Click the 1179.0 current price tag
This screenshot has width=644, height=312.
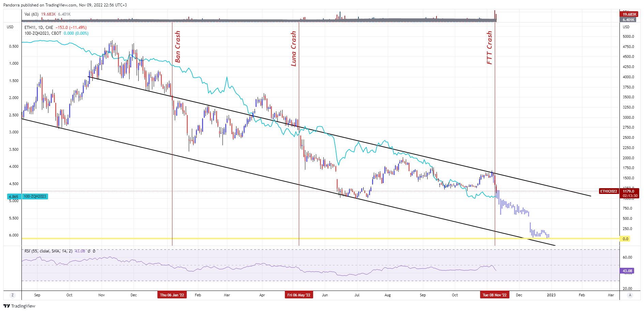click(x=629, y=191)
